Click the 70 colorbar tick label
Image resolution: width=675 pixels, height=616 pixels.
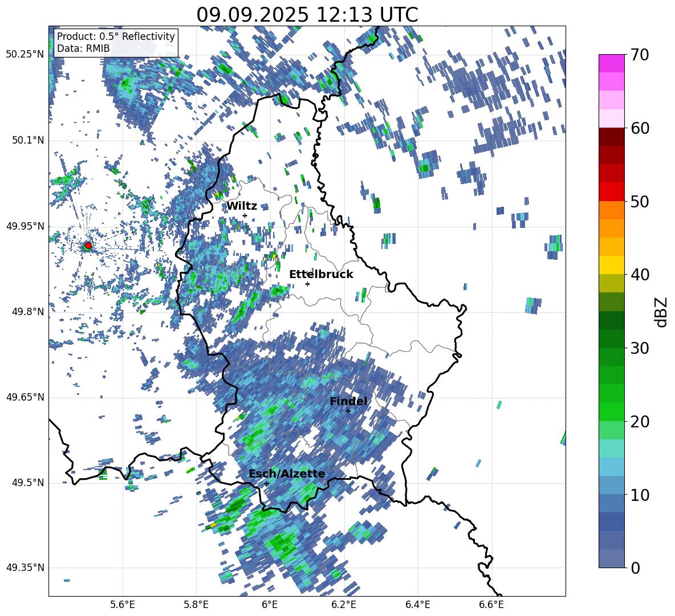(x=640, y=55)
